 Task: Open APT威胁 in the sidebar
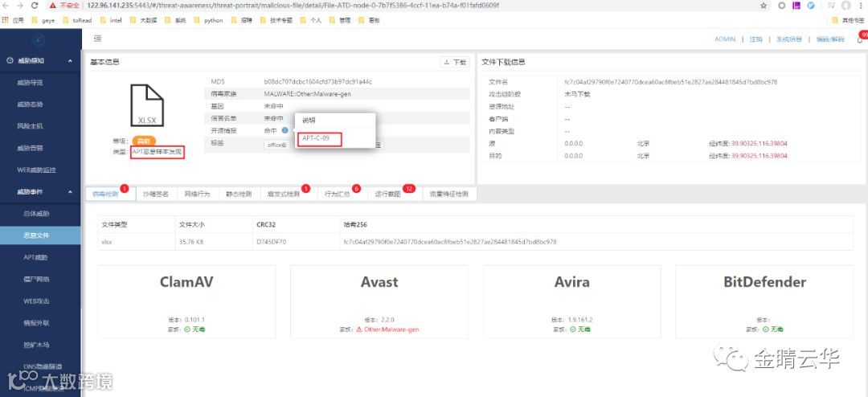[36, 257]
